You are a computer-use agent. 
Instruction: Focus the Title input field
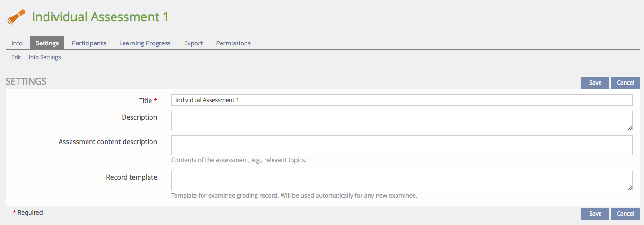coord(401,100)
